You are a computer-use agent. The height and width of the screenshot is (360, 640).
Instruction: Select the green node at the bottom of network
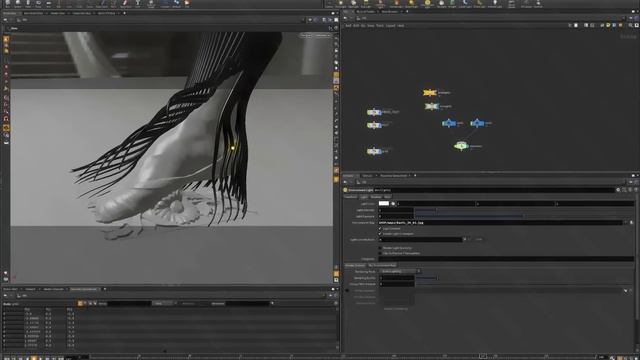point(461,146)
